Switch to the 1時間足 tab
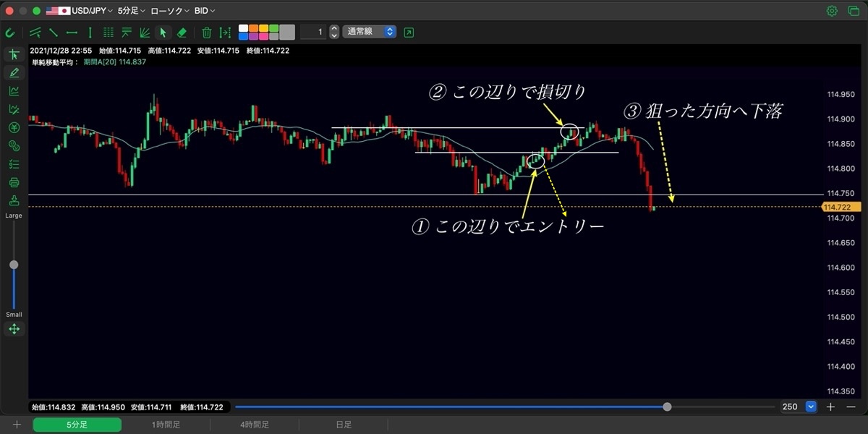Screen dimensions: 868x434 click(166, 425)
